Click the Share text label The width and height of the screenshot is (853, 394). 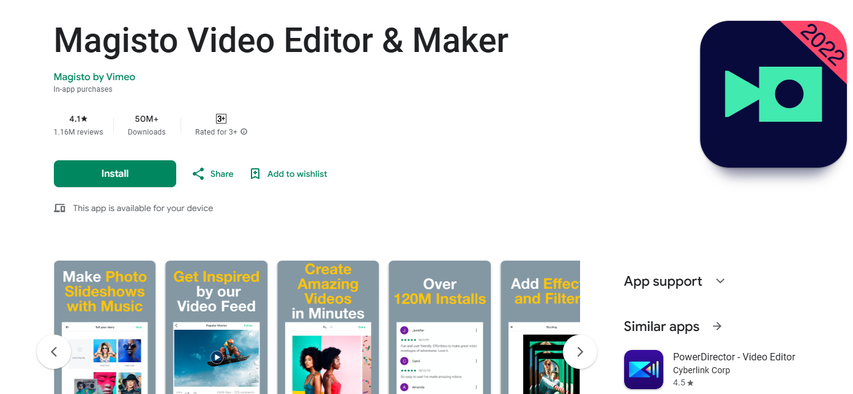(221, 174)
